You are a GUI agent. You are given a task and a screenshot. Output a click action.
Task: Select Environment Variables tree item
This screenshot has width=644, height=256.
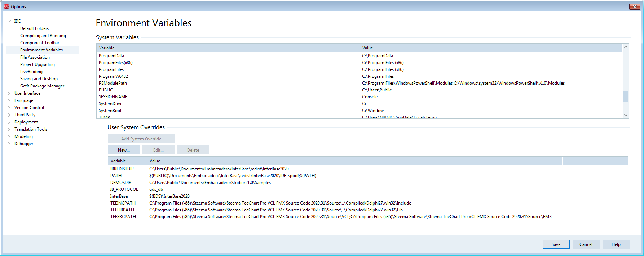tap(41, 50)
